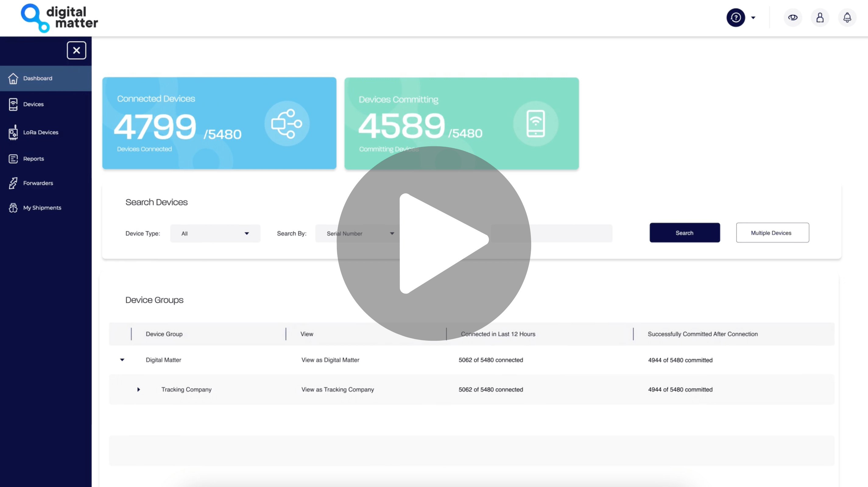The image size is (868, 487).
Task: Select Forwarders in the sidebar
Action: click(38, 183)
